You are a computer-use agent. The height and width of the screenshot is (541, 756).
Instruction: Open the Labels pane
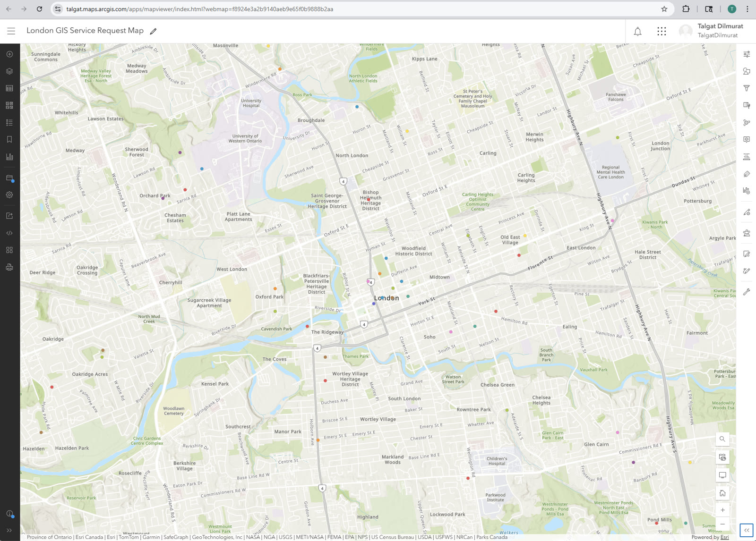click(x=747, y=174)
